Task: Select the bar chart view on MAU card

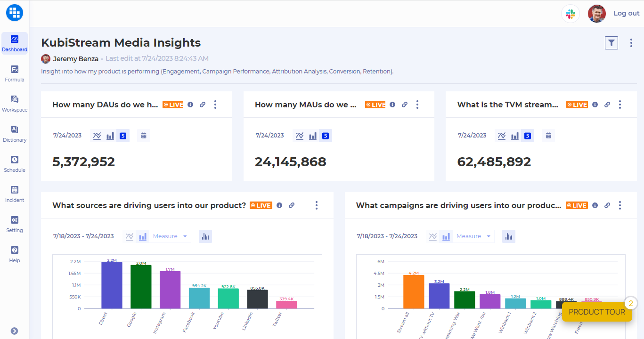Action: [x=312, y=135]
